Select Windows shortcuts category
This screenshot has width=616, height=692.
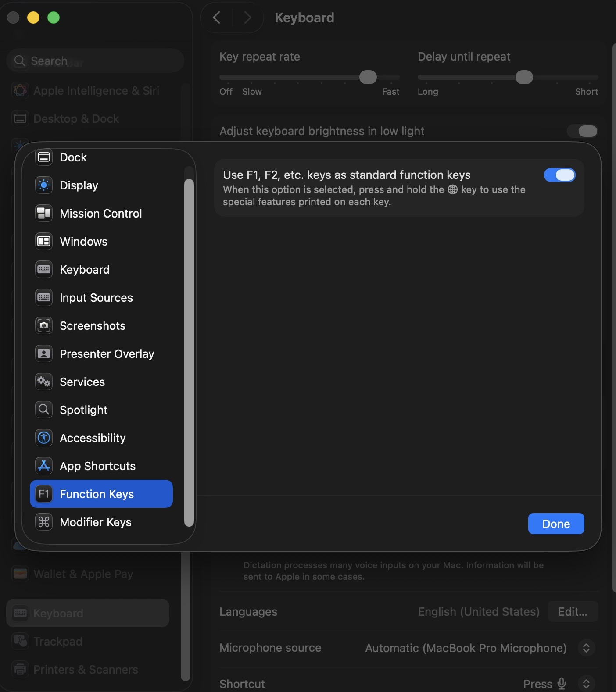pyautogui.click(x=83, y=242)
